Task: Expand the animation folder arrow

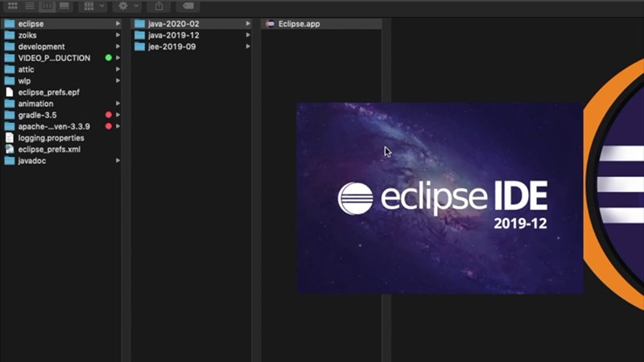Action: tap(118, 104)
